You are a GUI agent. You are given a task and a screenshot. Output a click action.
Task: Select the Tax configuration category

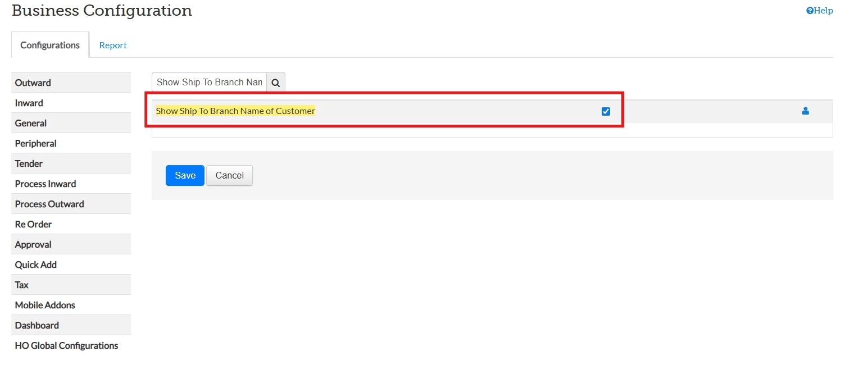[x=22, y=285]
